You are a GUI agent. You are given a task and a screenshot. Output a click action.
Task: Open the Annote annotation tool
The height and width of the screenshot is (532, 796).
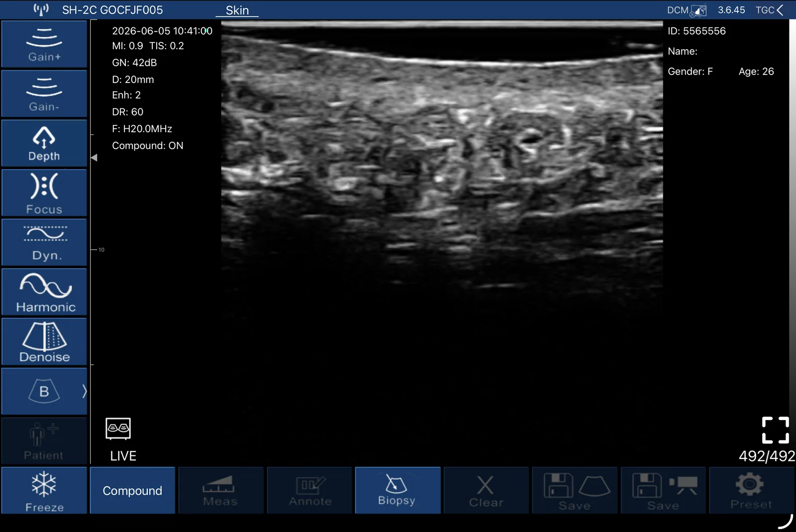(x=309, y=490)
